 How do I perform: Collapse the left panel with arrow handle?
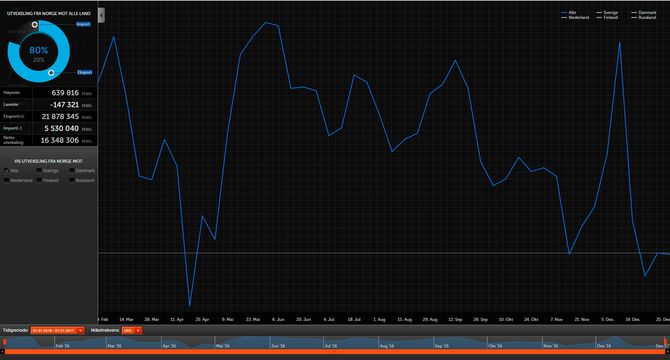[x=101, y=15]
